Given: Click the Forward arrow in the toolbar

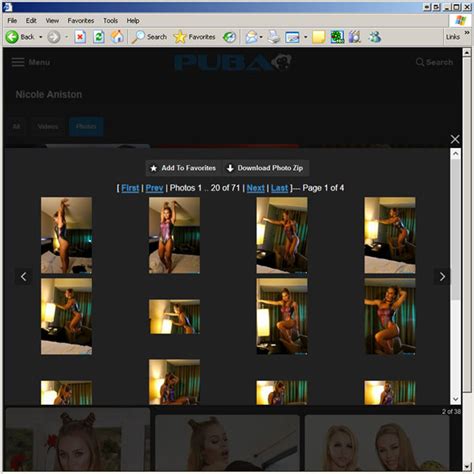Looking at the screenshot, I should point(53,37).
